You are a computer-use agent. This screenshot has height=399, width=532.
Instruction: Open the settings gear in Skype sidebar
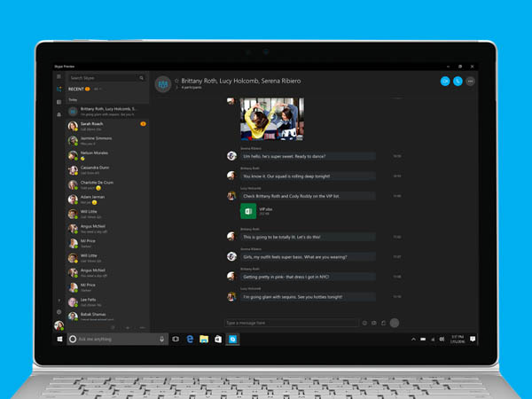[59, 312]
